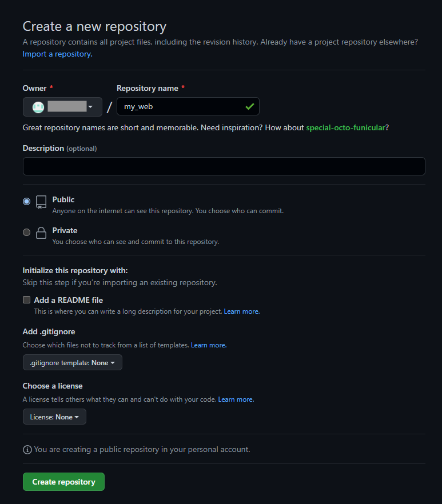Open the .gitignore template dropdown
The image size is (442, 504).
coord(73,362)
